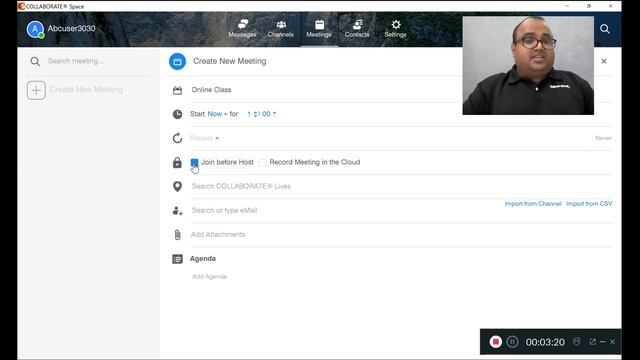Stop the screen recording
This screenshot has width=640, height=360.
[x=496, y=342]
